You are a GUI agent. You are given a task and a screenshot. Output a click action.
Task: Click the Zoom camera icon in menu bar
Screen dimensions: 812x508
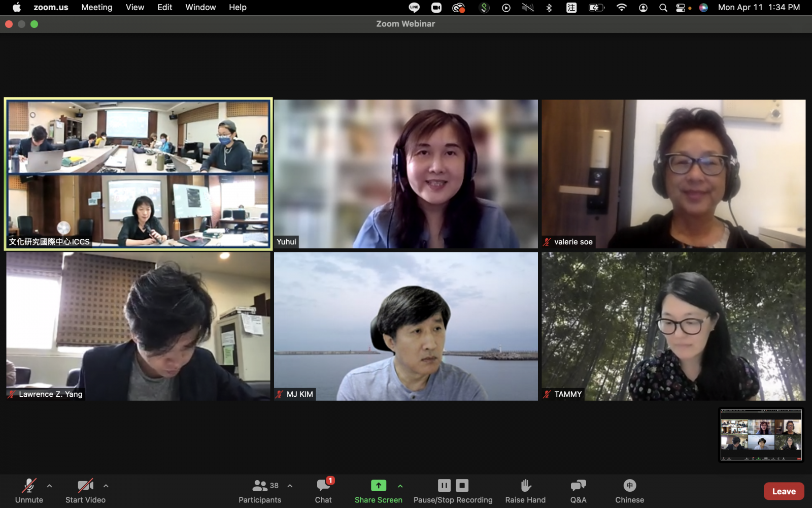tap(436, 7)
